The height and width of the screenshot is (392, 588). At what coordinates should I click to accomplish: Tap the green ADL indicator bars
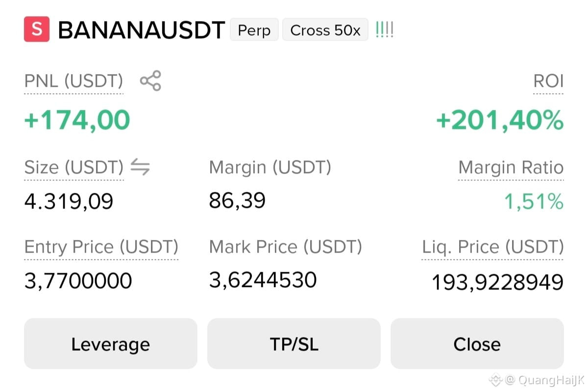384,30
